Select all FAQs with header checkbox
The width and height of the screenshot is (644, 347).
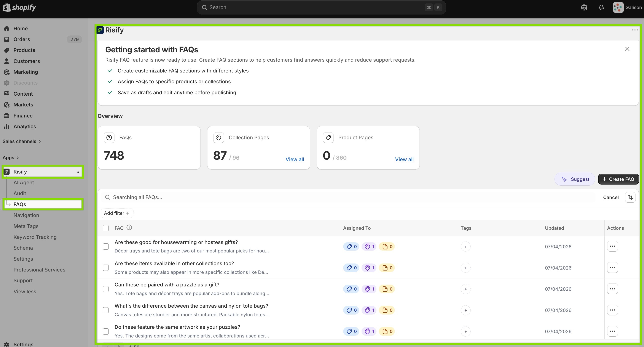[x=106, y=228]
